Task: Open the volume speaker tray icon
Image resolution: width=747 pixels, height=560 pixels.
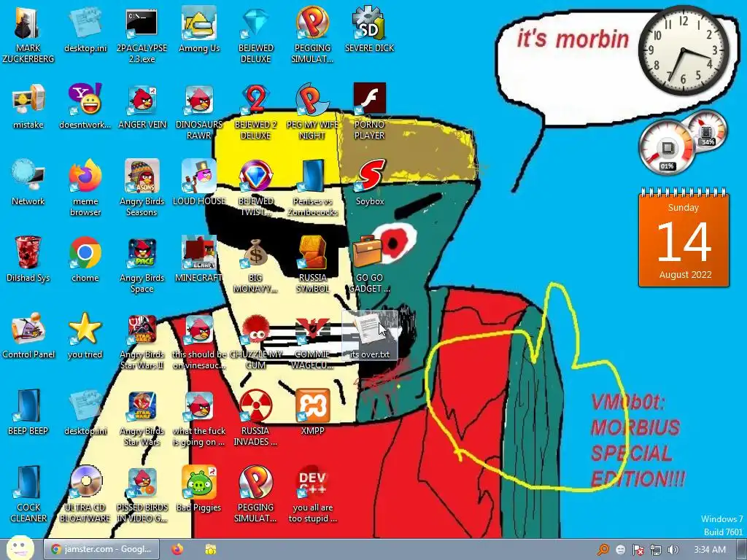Action: coord(673,550)
